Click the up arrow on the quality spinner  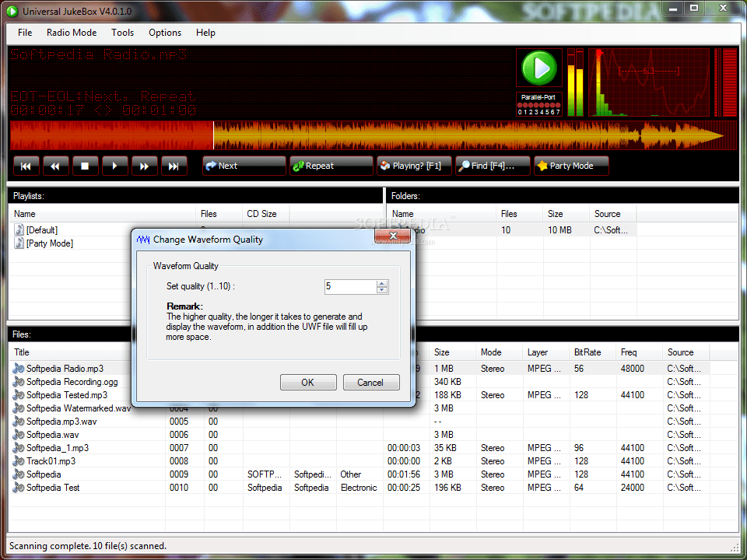click(381, 282)
